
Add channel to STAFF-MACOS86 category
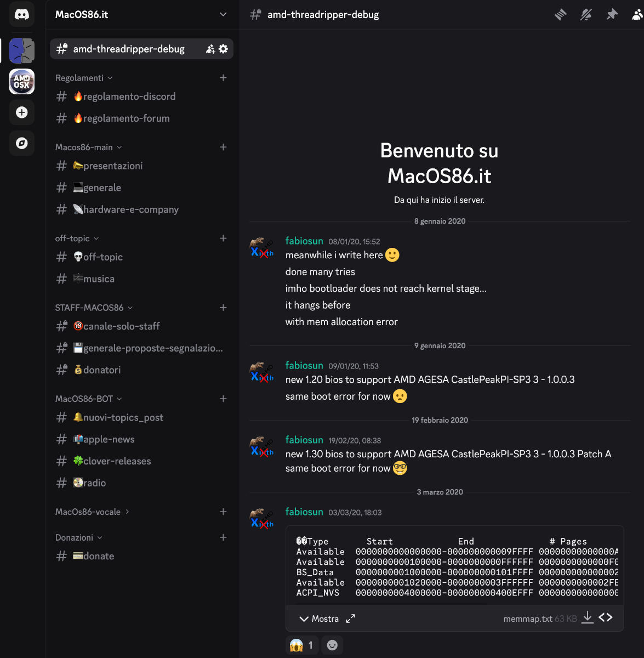tap(223, 308)
